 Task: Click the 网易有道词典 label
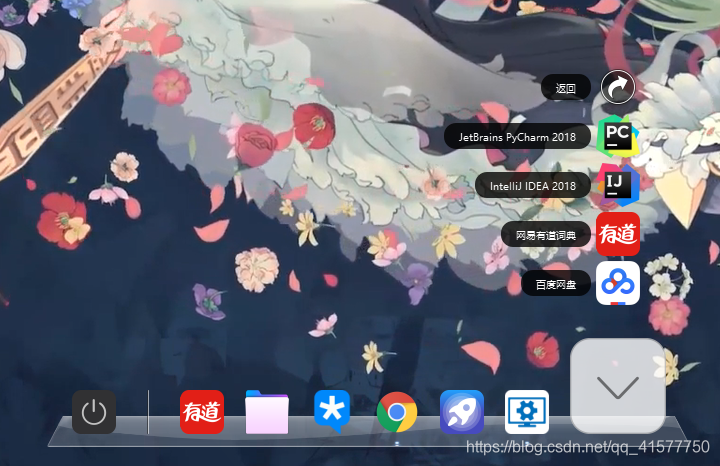pos(546,235)
